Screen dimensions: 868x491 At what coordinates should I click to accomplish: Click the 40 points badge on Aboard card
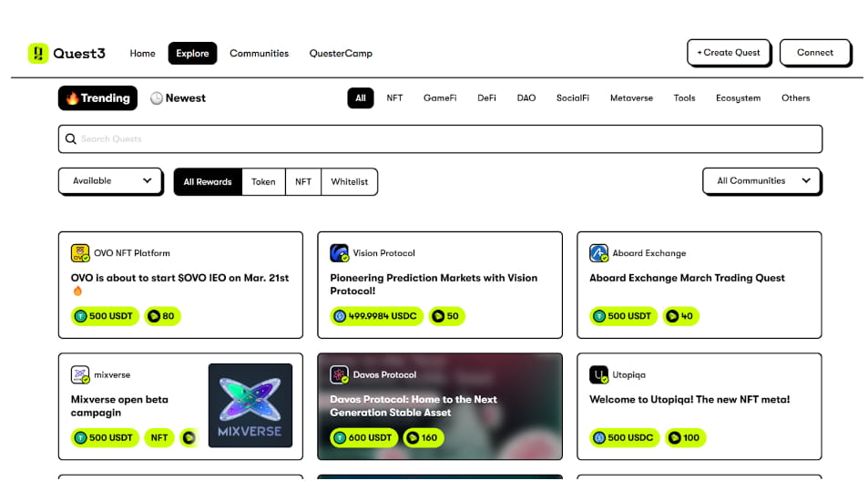[681, 316]
